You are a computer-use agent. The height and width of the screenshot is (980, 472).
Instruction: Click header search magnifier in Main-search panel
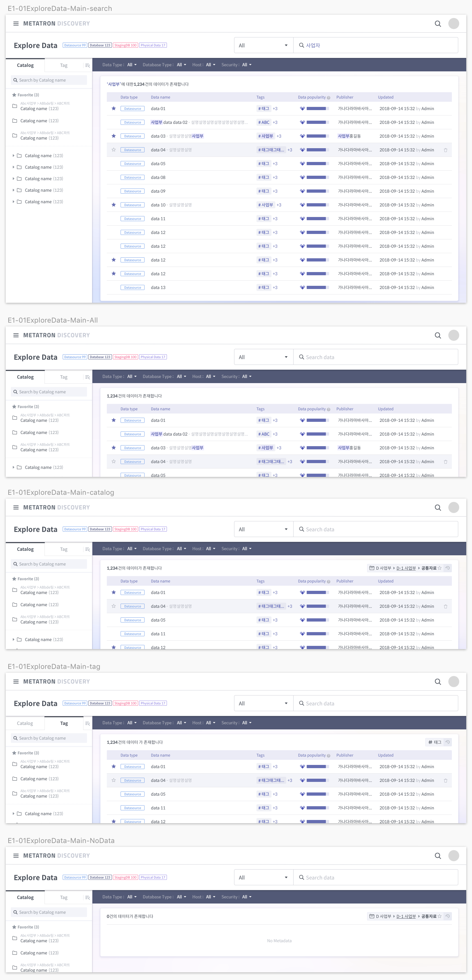click(438, 24)
